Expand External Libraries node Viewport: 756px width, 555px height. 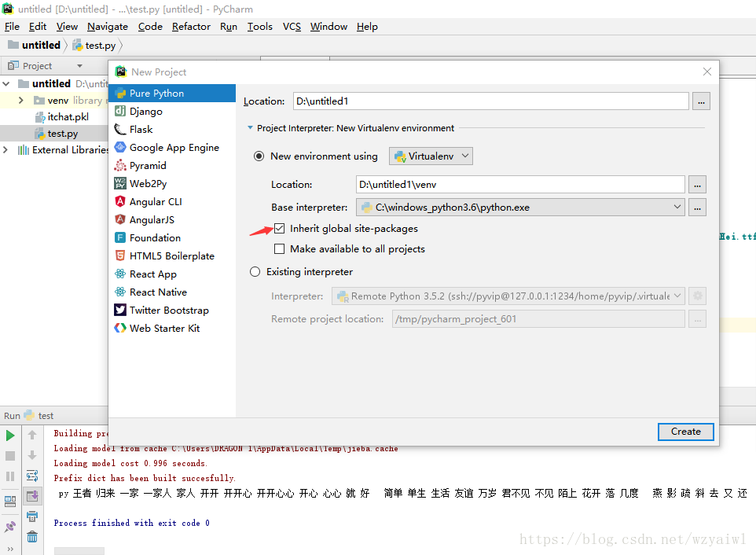(6, 150)
